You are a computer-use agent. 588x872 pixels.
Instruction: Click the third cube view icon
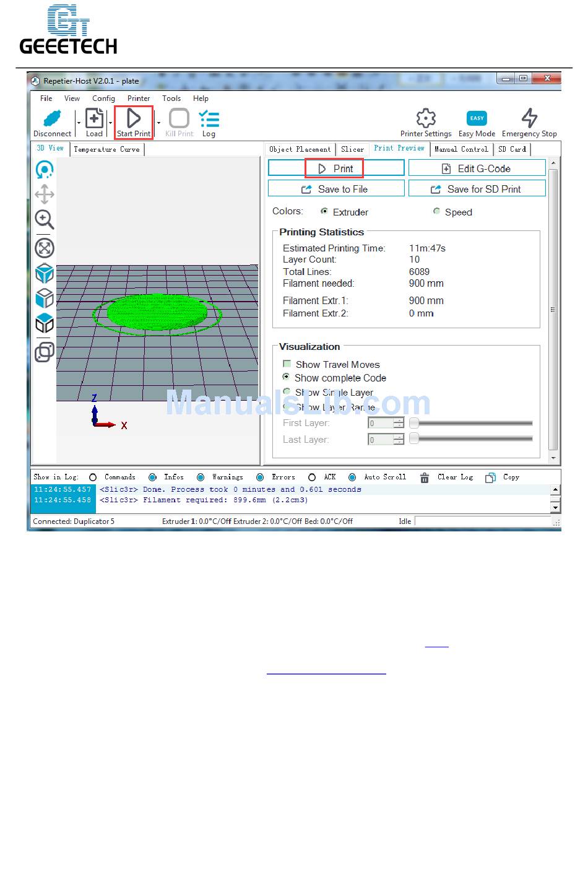pyautogui.click(x=45, y=323)
